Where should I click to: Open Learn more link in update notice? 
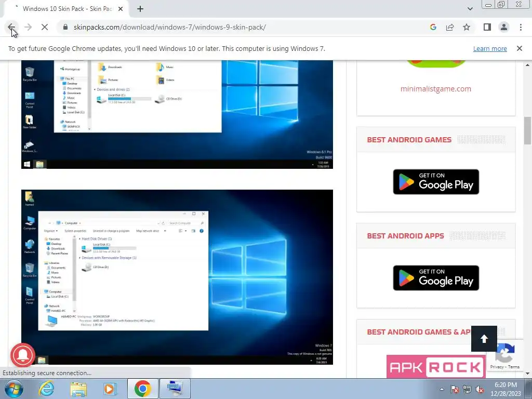(x=490, y=48)
